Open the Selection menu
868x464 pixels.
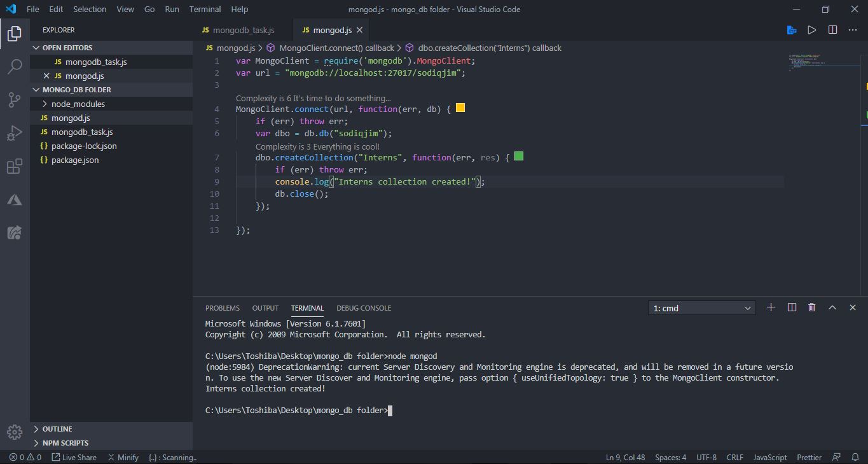point(90,9)
